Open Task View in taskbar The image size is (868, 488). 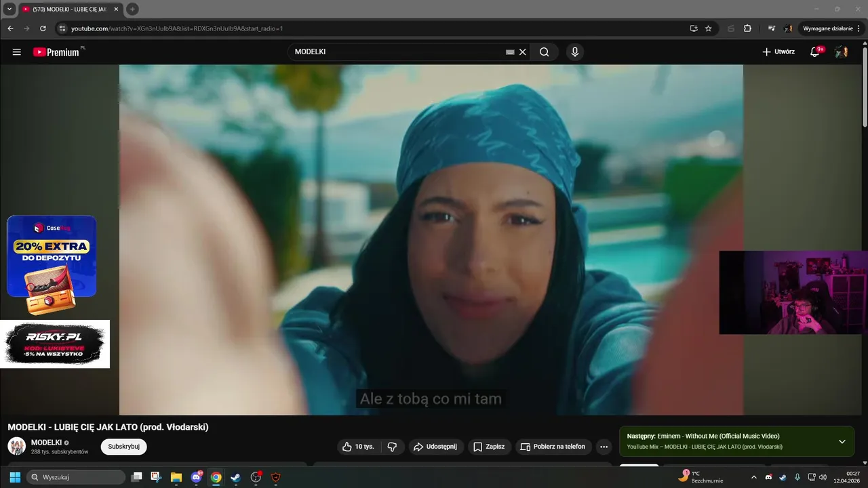[x=136, y=477]
